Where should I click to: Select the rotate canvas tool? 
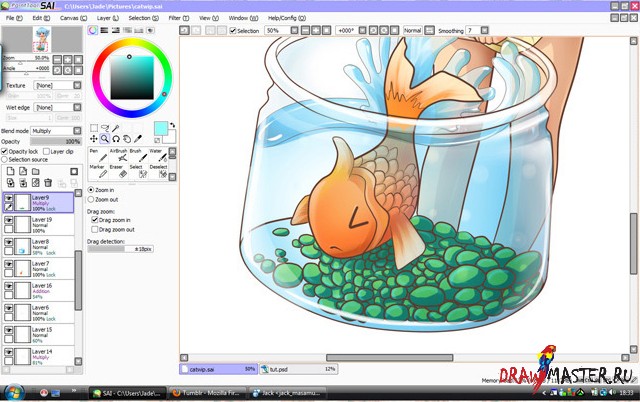click(116, 139)
